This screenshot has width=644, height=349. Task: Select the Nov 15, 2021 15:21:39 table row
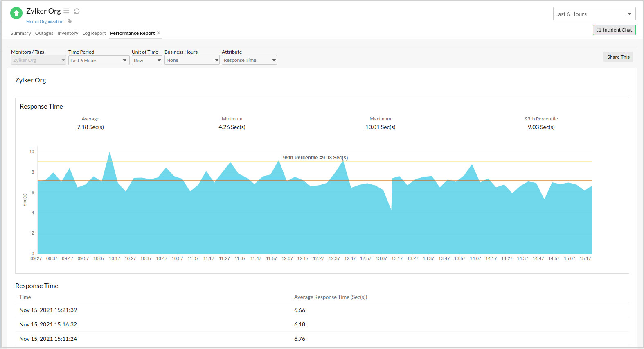(48, 310)
